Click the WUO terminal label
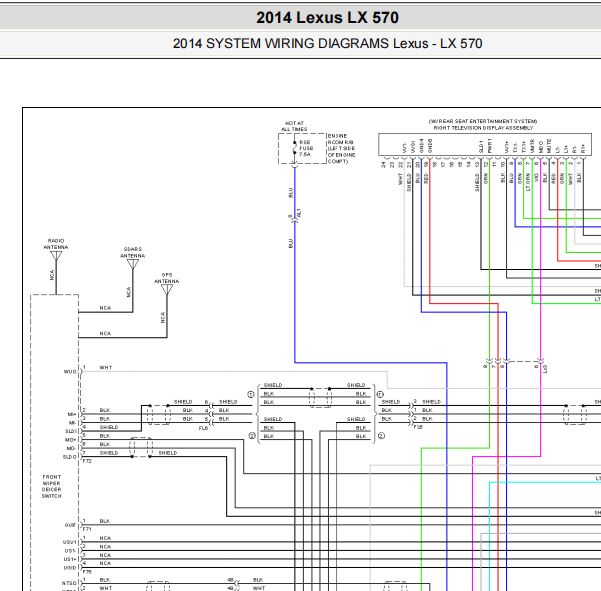 pyautogui.click(x=70, y=372)
